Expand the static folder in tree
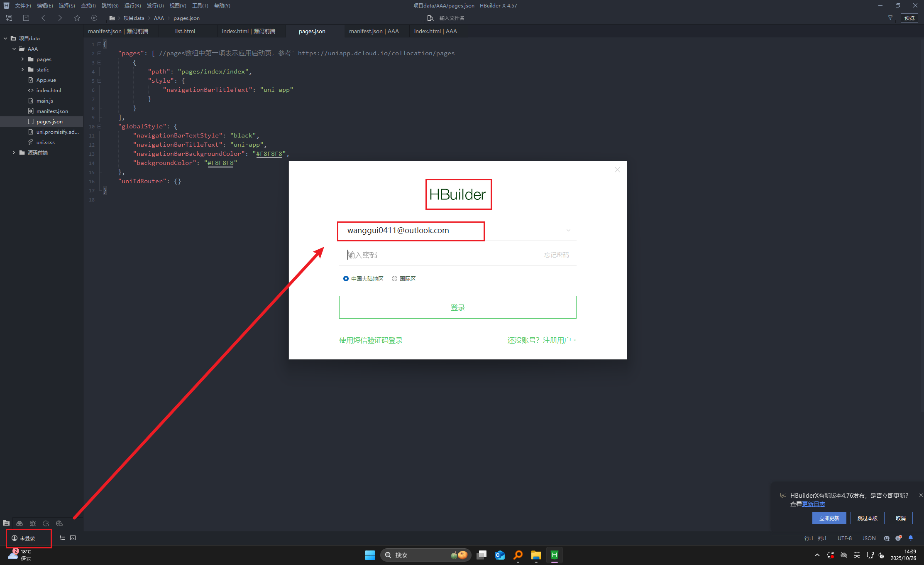Screen dimensions: 924x565 pyautogui.click(x=22, y=69)
